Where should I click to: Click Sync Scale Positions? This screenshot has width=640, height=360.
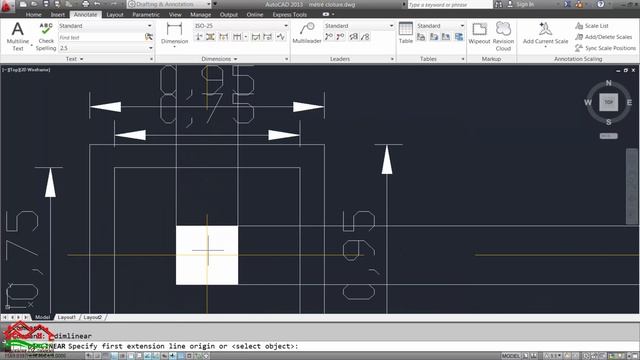[x=605, y=48]
